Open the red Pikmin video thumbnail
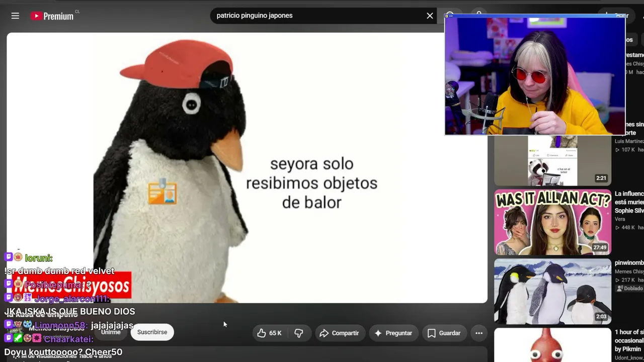Screen dimensions: 644x362 pyautogui.click(x=552, y=345)
